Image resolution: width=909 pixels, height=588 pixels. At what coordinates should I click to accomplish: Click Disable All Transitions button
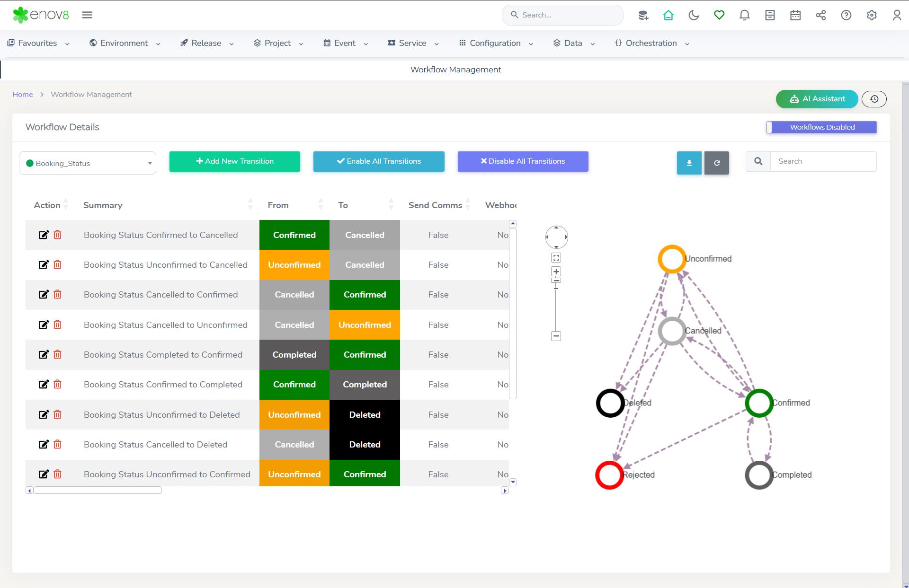pos(523,161)
